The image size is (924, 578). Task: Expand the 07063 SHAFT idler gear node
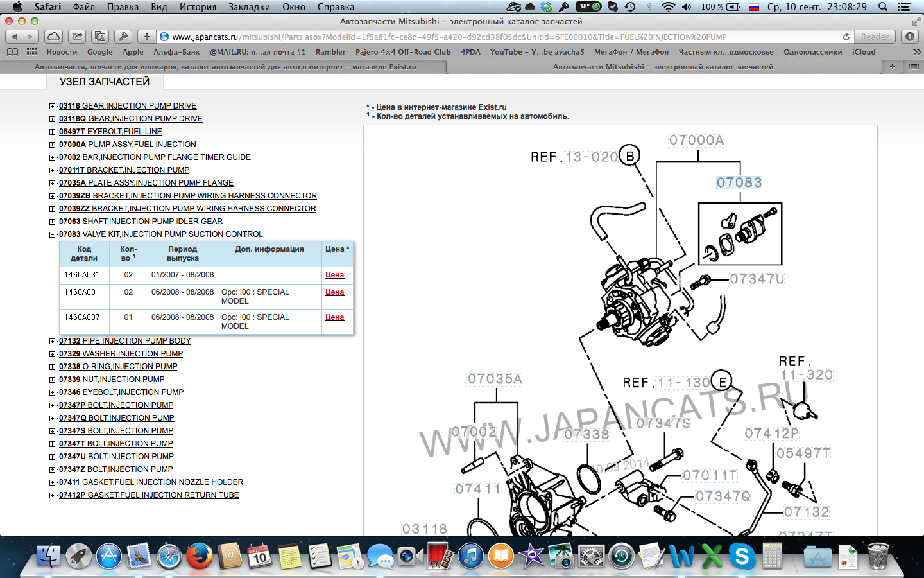53,222
